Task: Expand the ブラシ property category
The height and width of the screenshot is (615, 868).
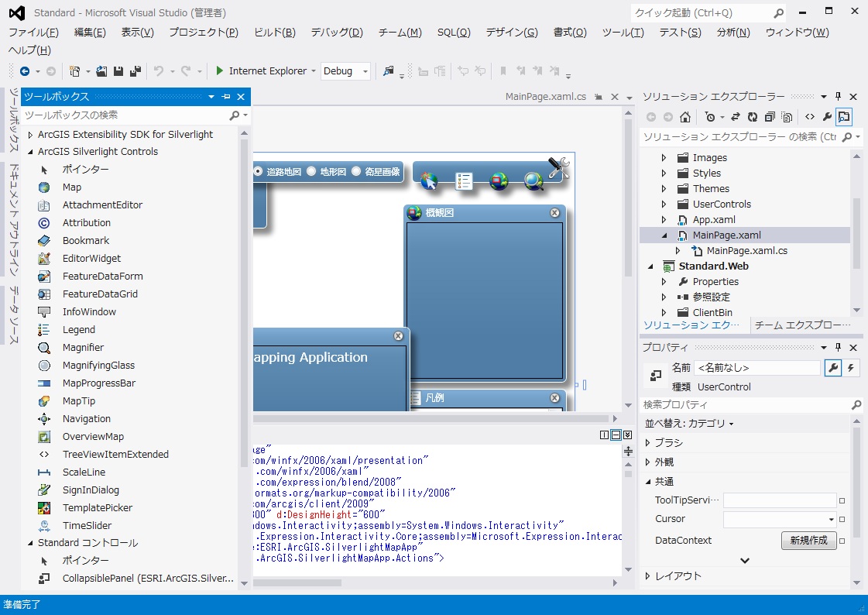Action: [x=647, y=443]
